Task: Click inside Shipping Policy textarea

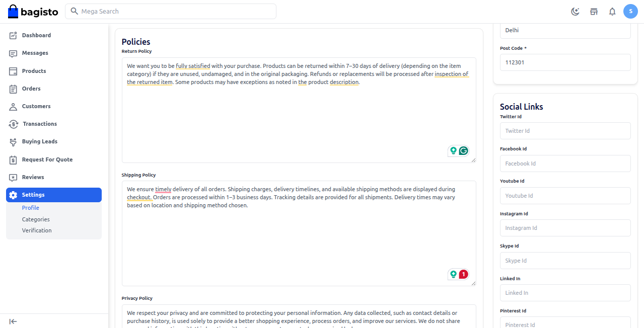Action: click(x=299, y=233)
